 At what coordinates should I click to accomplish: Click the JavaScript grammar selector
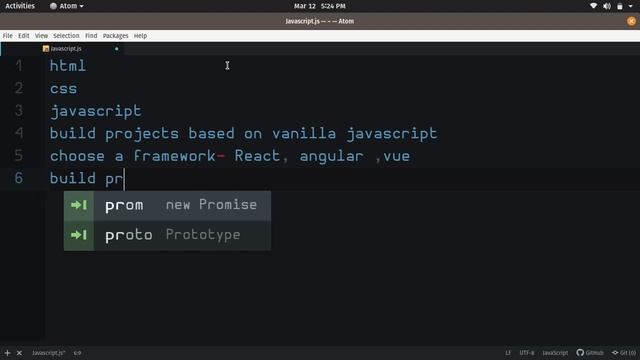click(555, 353)
